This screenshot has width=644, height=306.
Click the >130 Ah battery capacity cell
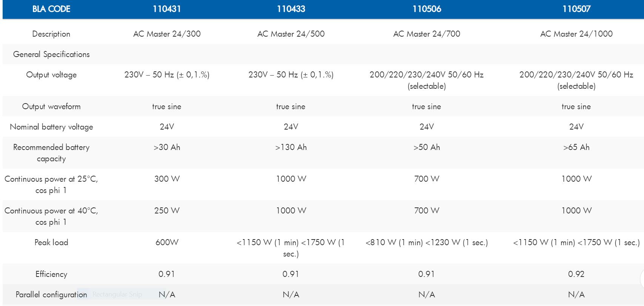(291, 147)
